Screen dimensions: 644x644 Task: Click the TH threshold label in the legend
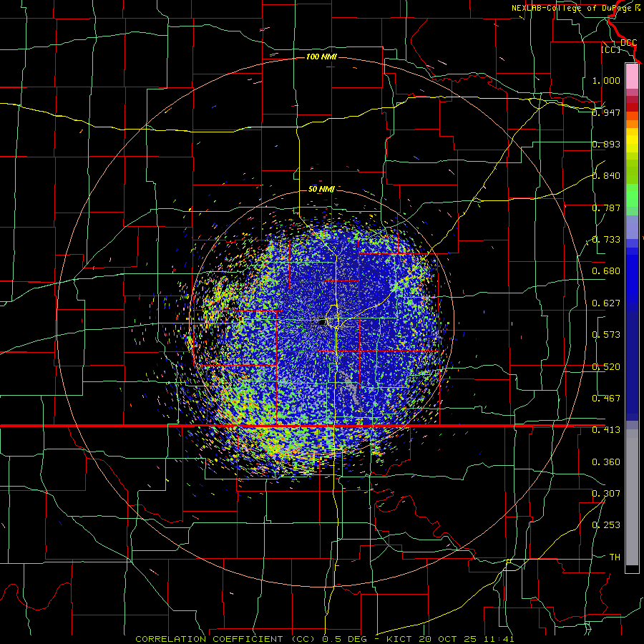point(615,557)
